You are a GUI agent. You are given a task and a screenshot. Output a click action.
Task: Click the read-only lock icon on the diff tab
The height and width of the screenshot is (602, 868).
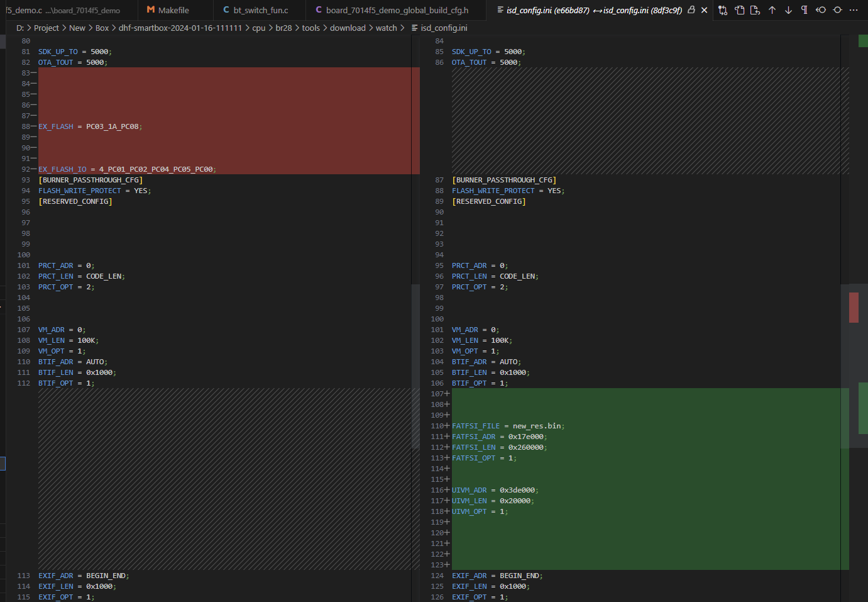pos(691,10)
